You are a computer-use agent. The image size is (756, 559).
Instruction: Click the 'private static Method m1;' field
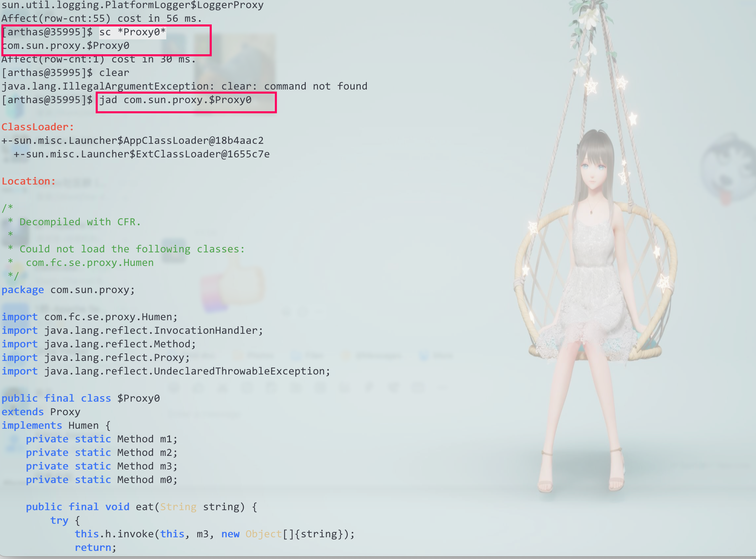coord(101,439)
